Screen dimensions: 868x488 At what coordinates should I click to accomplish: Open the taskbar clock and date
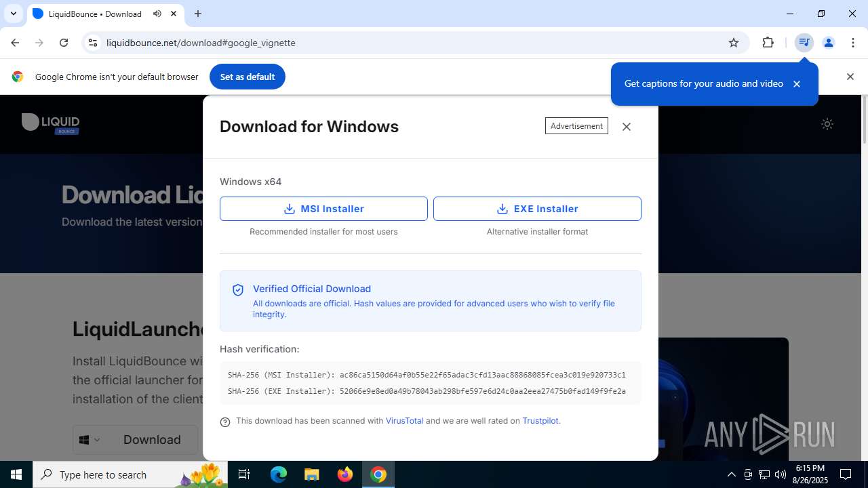[x=810, y=474]
